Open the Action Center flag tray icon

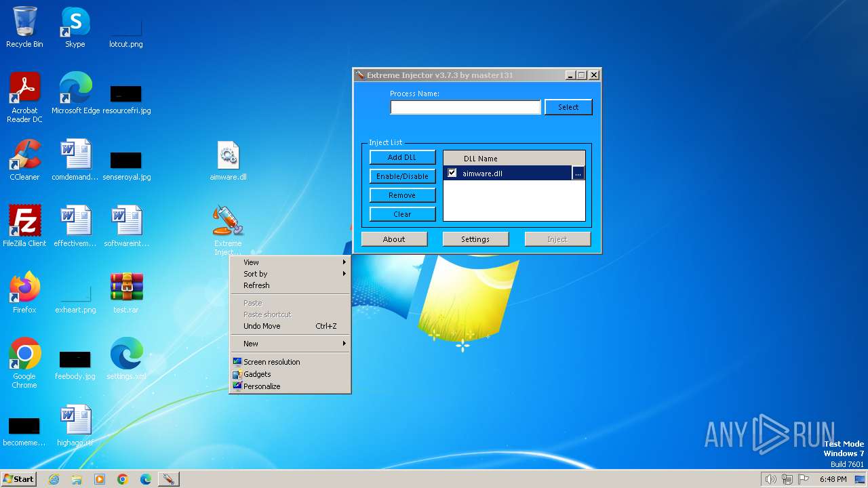(x=804, y=479)
